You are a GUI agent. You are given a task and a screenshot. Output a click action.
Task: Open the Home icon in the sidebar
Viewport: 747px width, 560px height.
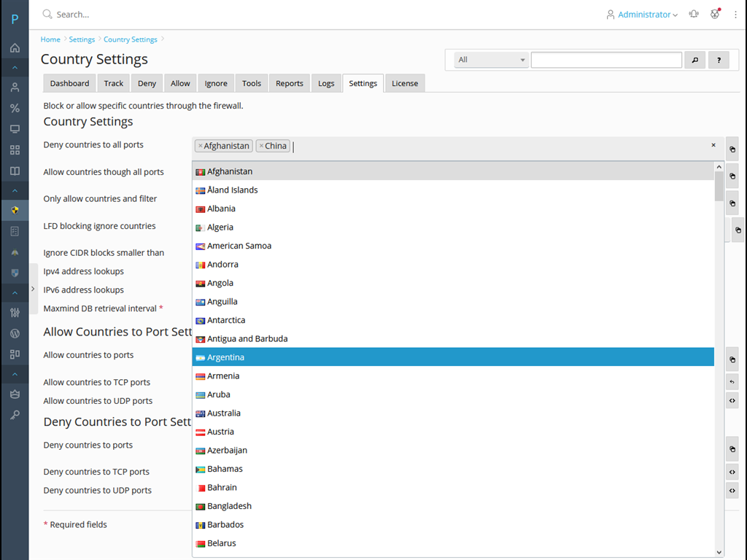(15, 48)
